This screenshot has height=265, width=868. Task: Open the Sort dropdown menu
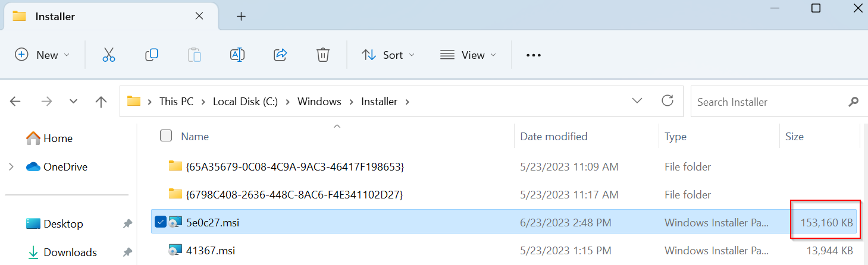(x=388, y=55)
